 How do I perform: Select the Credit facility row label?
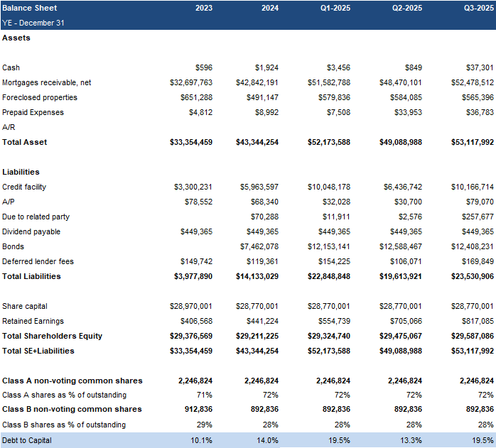25,187
